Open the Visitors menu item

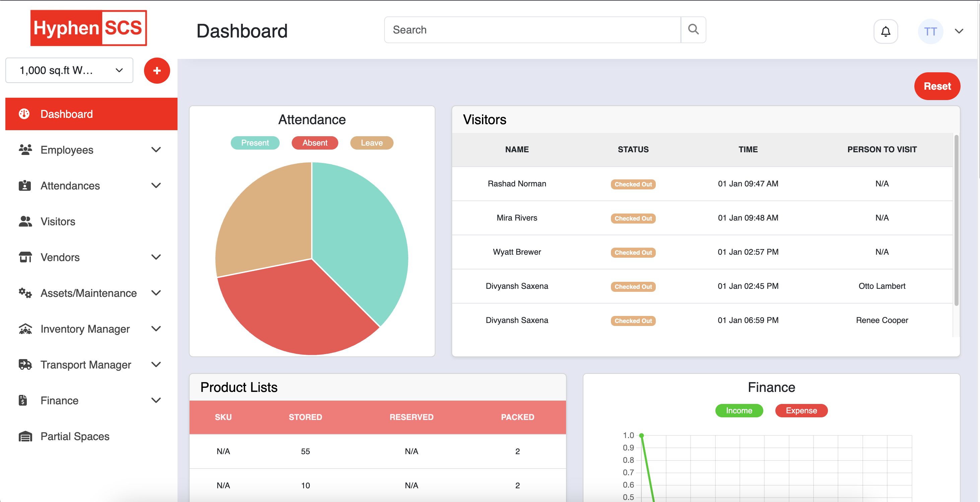click(x=91, y=221)
